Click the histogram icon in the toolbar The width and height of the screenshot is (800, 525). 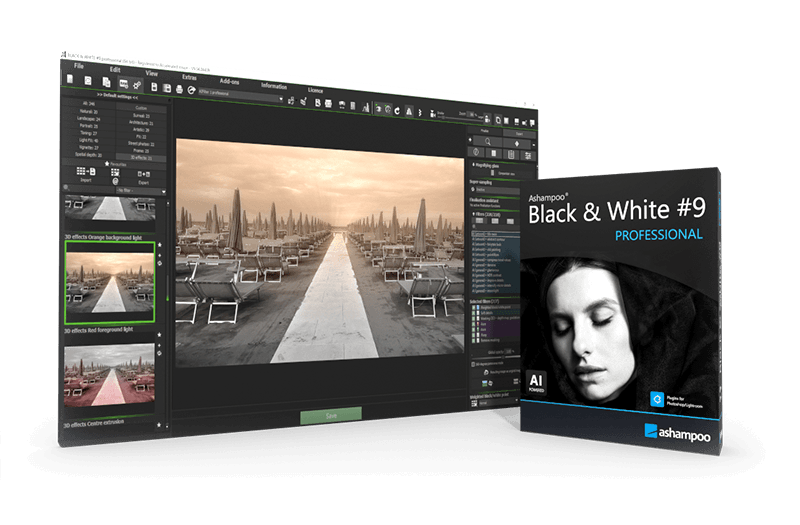[365, 107]
